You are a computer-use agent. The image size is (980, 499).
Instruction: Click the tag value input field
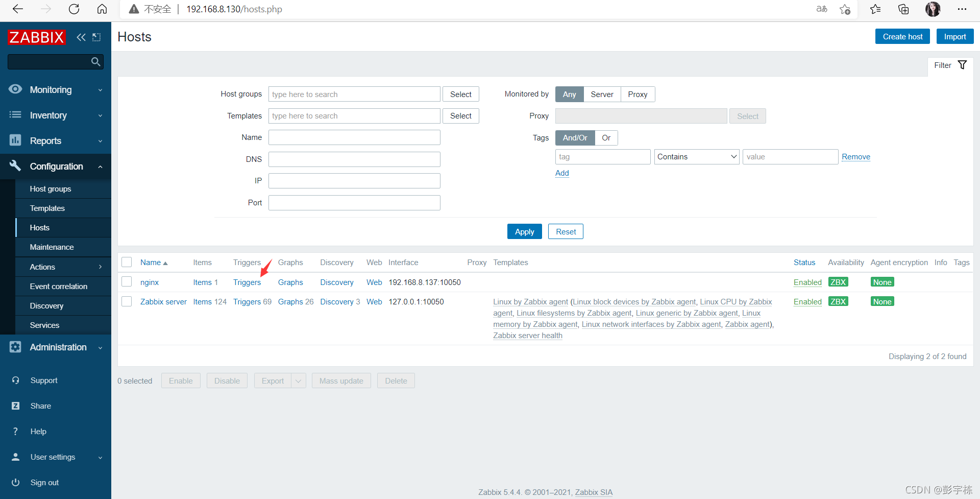(x=790, y=157)
